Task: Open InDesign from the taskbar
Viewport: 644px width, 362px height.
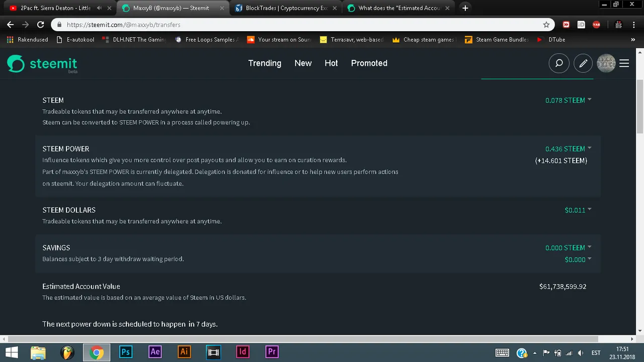Action: point(243,352)
